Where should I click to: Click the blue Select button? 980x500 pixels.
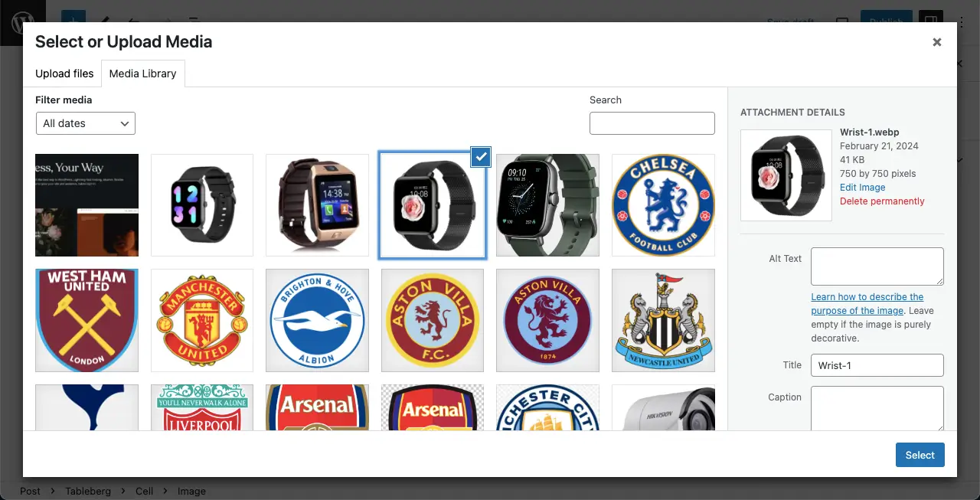click(x=920, y=455)
